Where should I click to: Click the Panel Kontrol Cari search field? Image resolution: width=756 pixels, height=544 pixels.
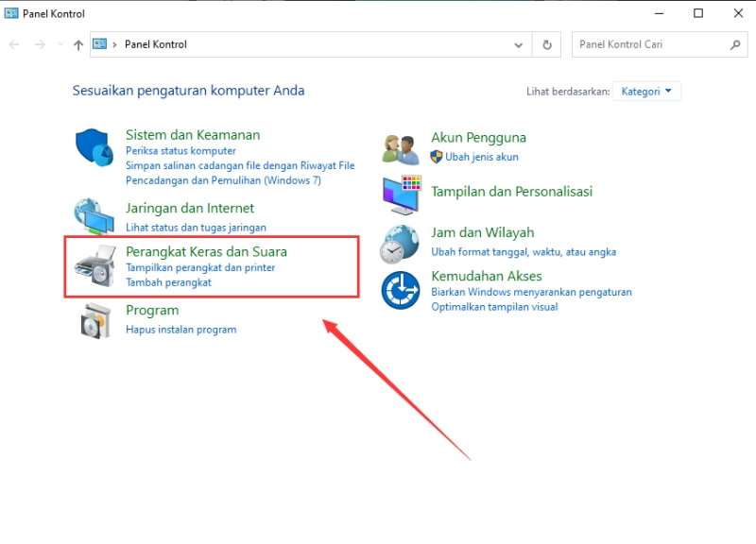pyautogui.click(x=660, y=44)
